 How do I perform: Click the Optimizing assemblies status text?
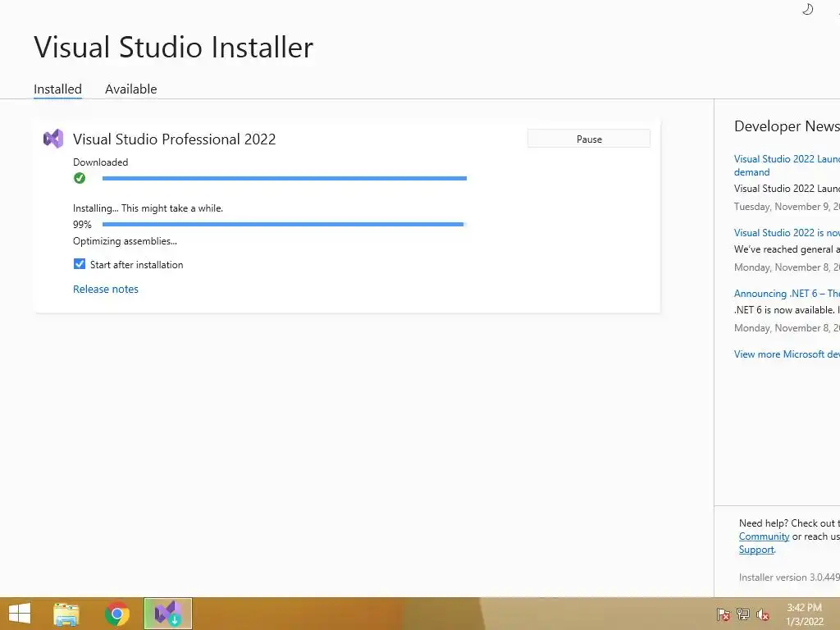tap(125, 241)
